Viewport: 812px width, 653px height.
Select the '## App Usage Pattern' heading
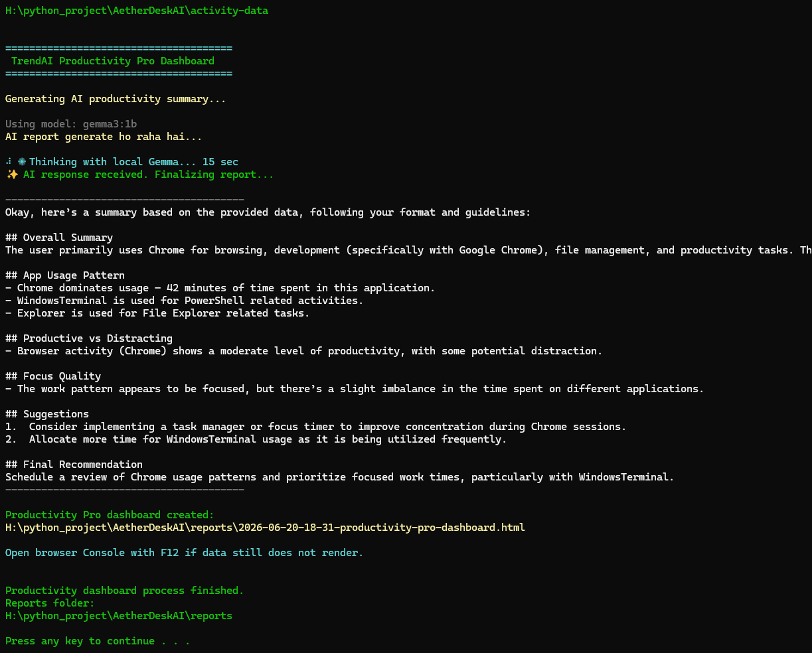point(65,275)
